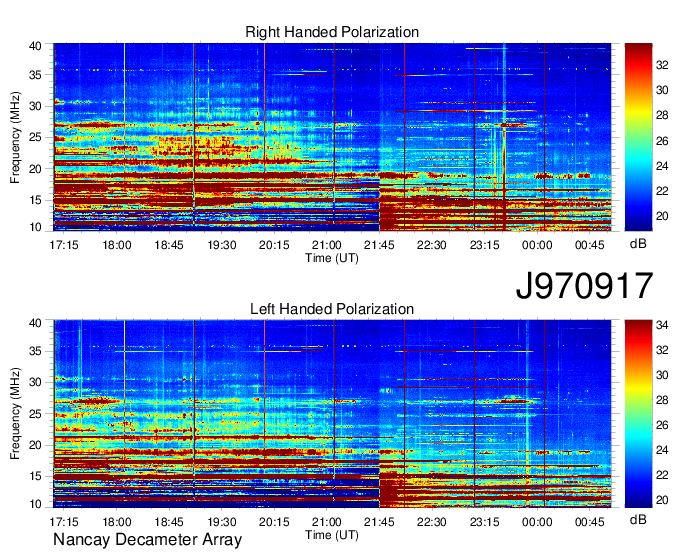This screenshot has width=680, height=552.
Task: Click the 34 value on the Left Handed color scale
Action: tap(662, 325)
